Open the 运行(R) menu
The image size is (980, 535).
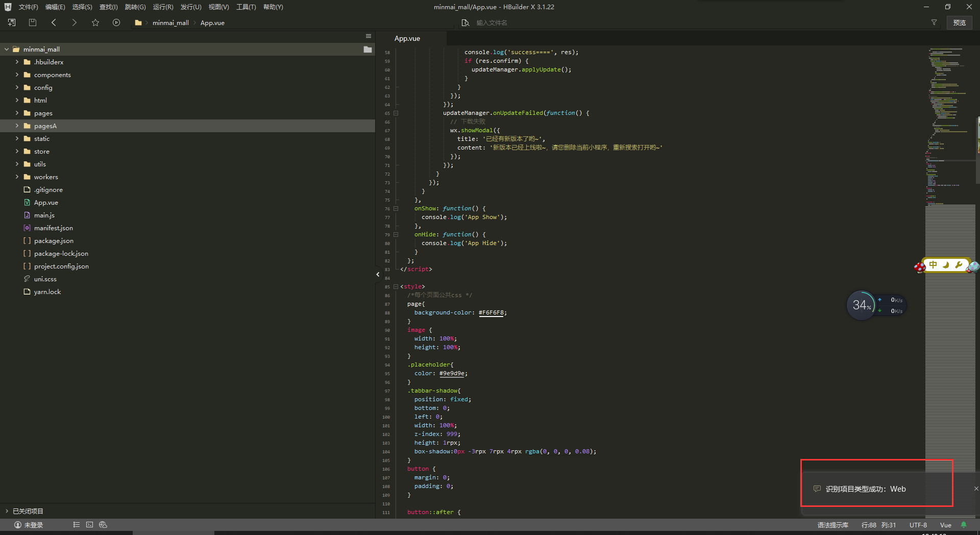[x=163, y=7]
